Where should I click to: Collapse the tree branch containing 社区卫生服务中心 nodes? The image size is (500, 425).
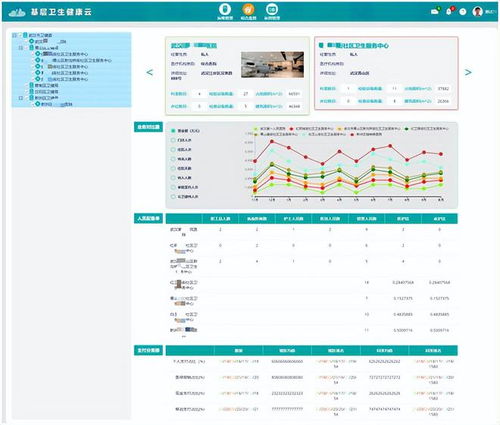(x=21, y=48)
